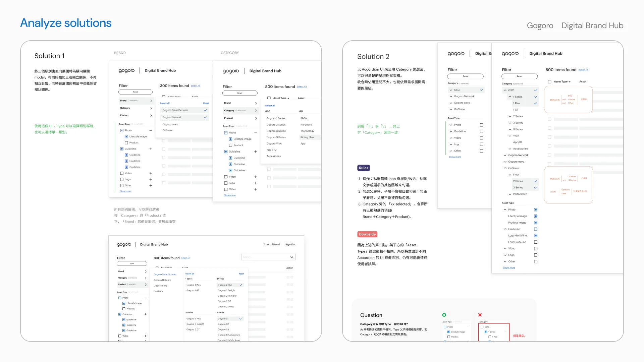This screenshot has width=644, height=362.
Task: Select Gogoro eeyo in the 300-items Brand dropdown
Action: tap(170, 124)
